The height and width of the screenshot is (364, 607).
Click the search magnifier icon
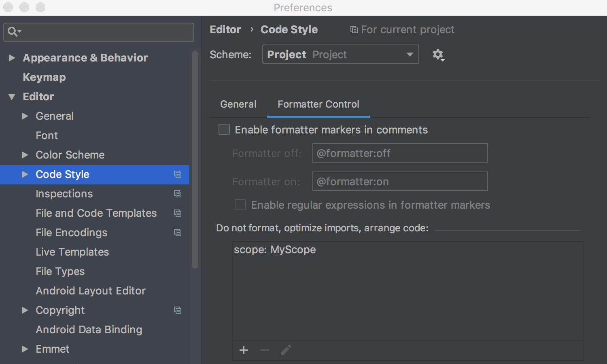[x=14, y=32]
